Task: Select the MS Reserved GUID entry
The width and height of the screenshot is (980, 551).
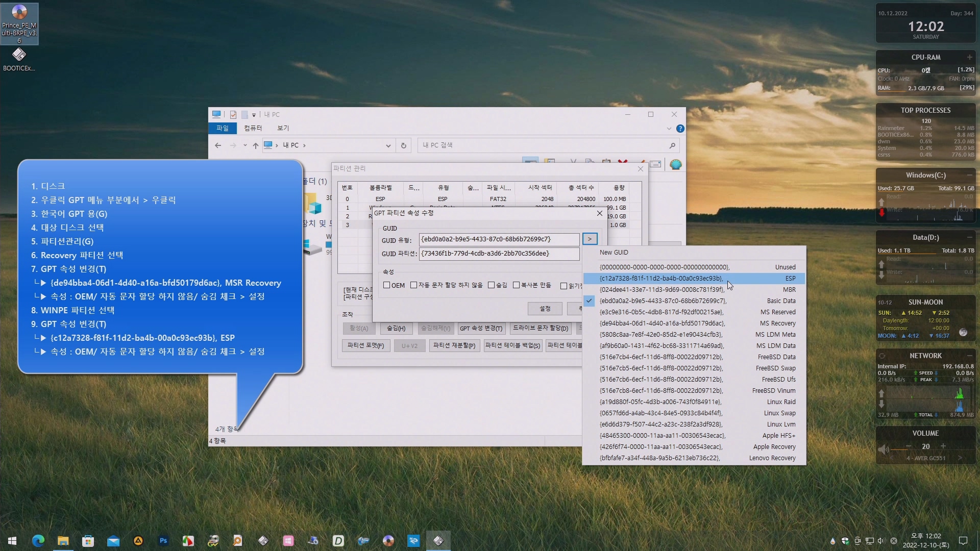Action: click(x=694, y=312)
